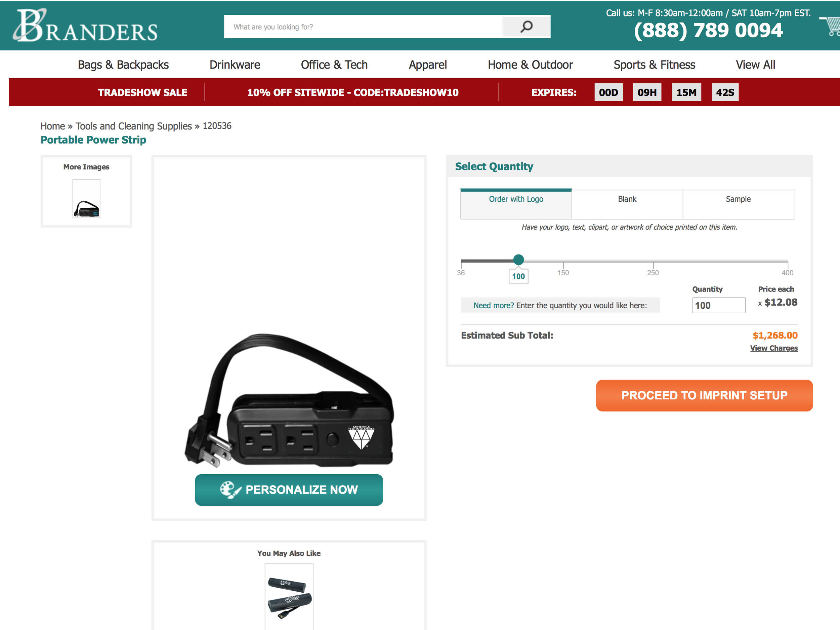Click the Personalize Now button
This screenshot has width=840, height=630.
[289, 489]
